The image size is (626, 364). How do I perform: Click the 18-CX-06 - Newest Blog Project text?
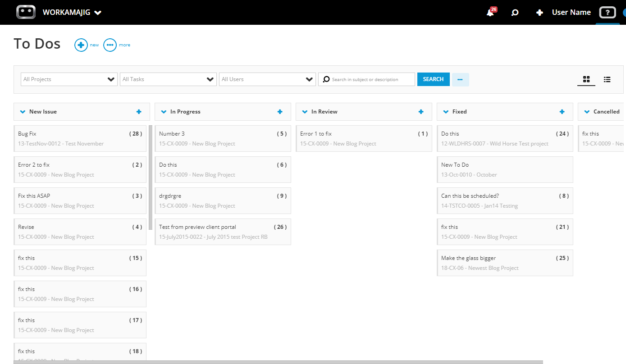(x=480, y=268)
